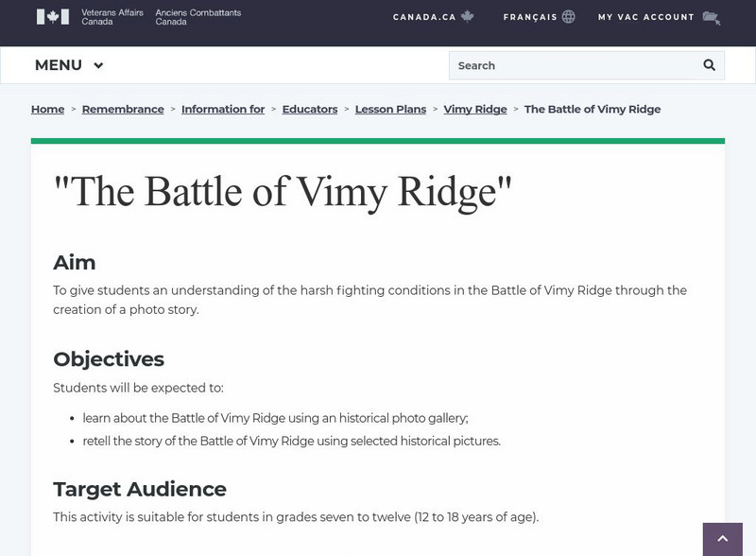The width and height of the screenshot is (756, 556).
Task: Navigate to Information for breadcrumb
Action: click(x=223, y=109)
